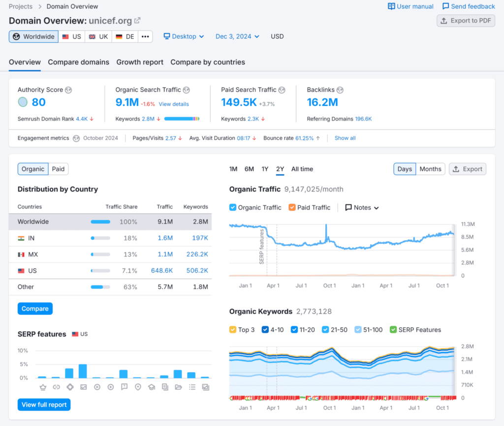Switch distribution to Paid
504x426 pixels.
(58, 169)
